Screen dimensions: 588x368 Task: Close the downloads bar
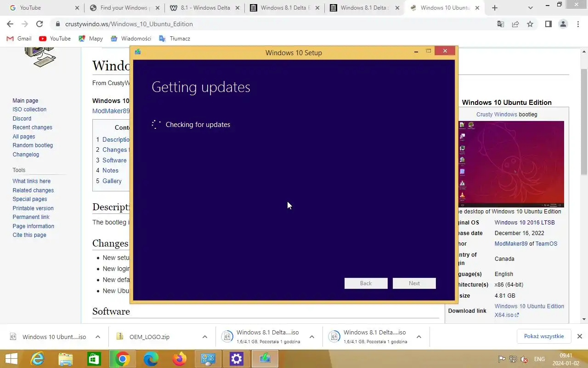pyautogui.click(x=580, y=336)
